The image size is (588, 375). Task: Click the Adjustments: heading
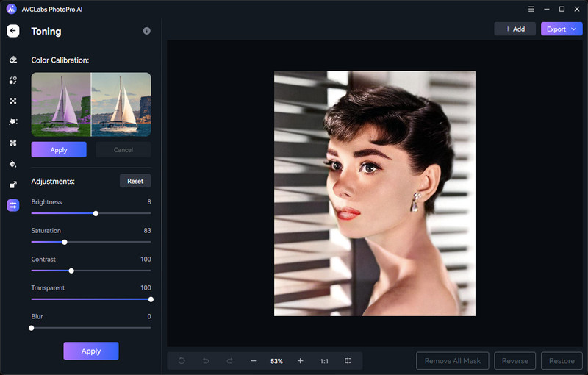click(x=53, y=181)
